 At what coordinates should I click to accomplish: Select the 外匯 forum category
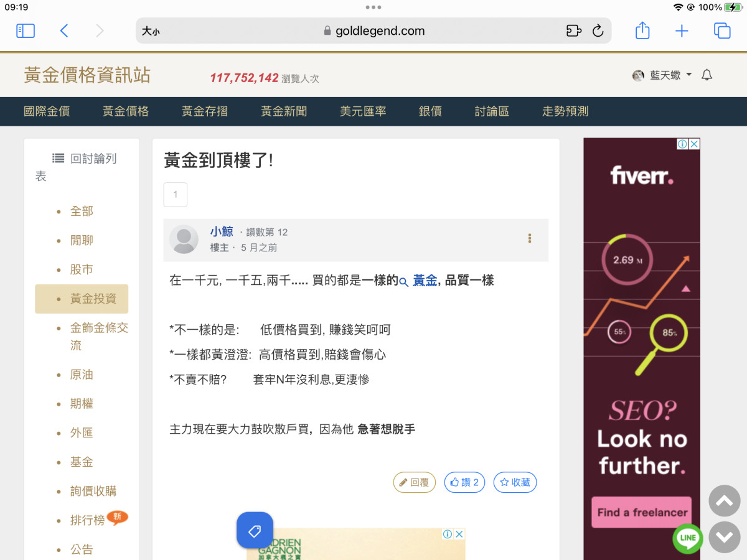tap(82, 433)
